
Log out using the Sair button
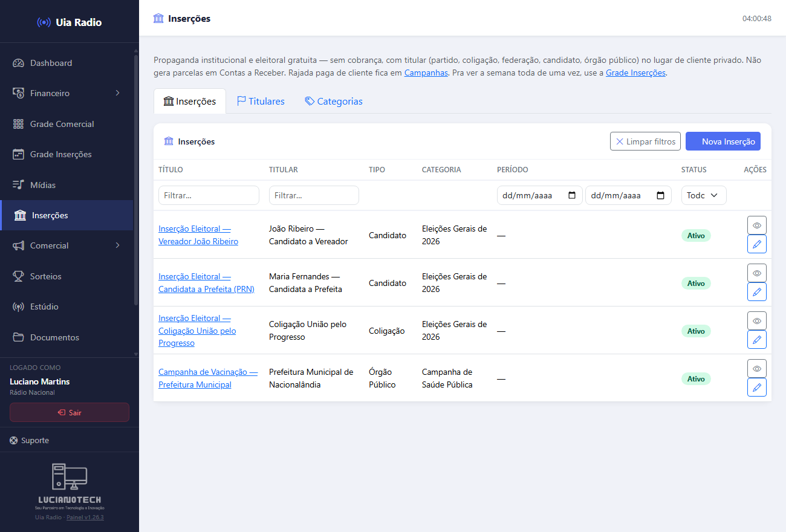(70, 412)
